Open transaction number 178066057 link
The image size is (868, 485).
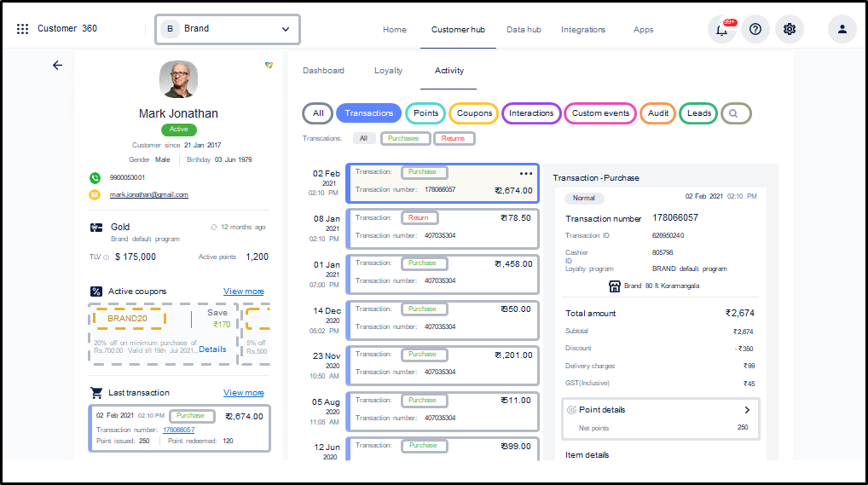click(179, 430)
